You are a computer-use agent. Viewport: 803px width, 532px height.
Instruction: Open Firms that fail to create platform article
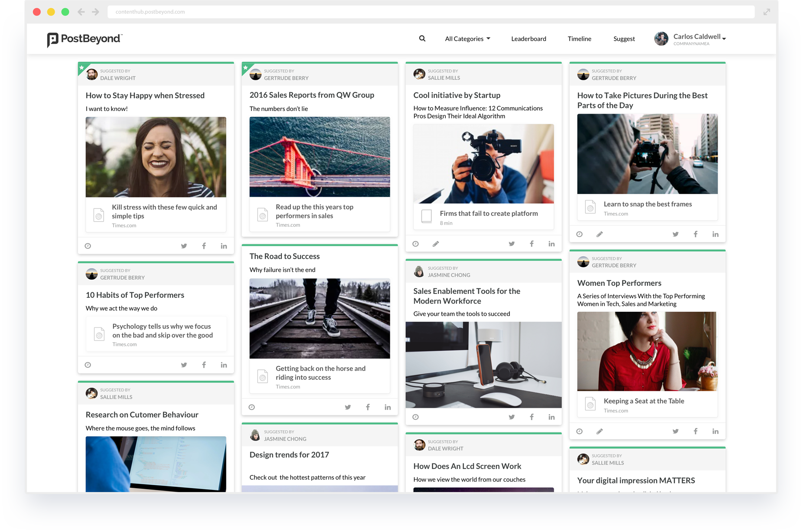point(483,216)
